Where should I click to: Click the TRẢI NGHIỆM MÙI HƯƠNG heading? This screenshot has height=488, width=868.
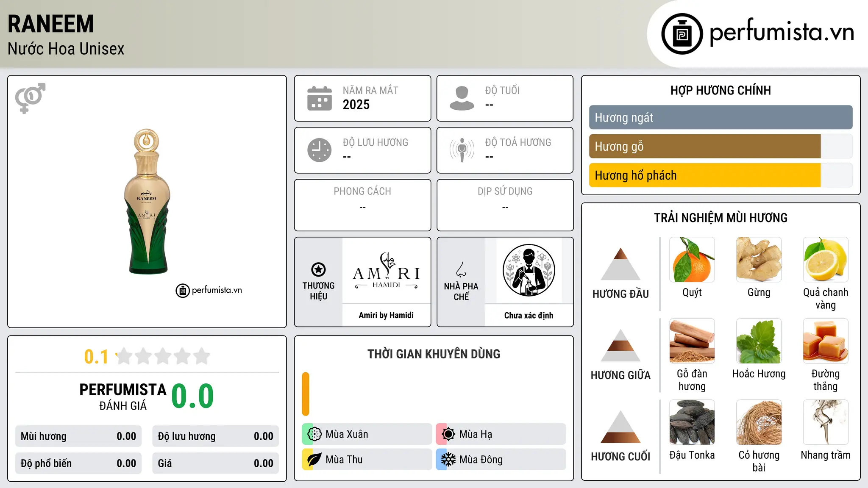point(721,218)
